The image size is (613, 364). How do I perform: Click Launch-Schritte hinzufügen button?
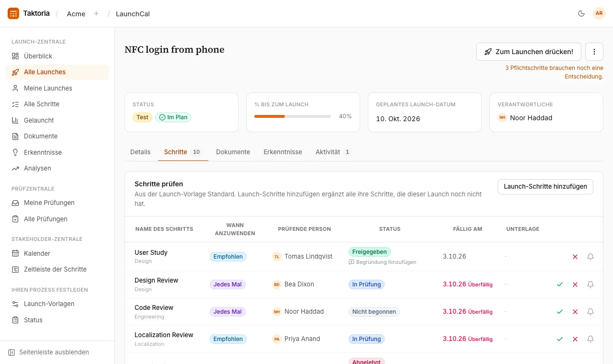(x=545, y=186)
